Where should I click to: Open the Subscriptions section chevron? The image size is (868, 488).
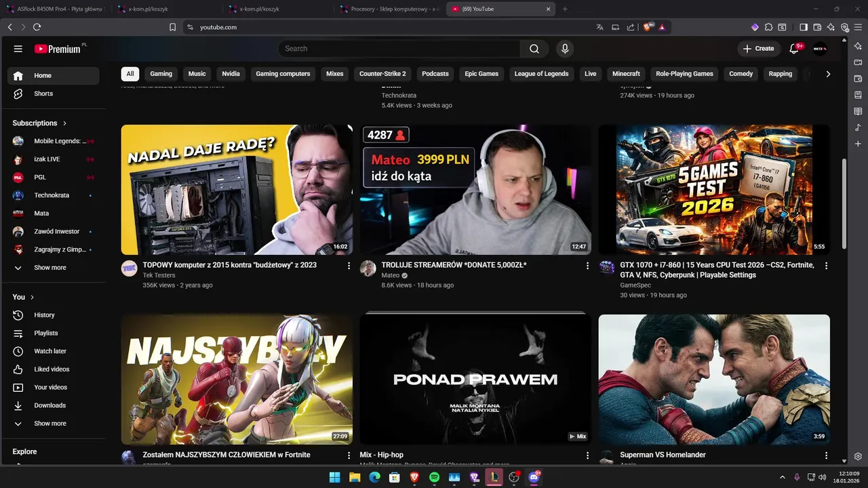pos(65,123)
